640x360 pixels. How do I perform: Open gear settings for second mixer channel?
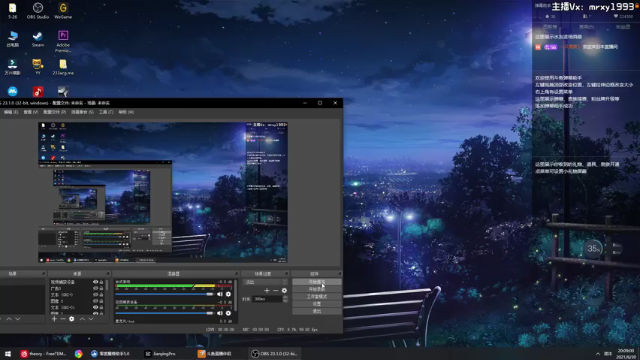(228, 313)
